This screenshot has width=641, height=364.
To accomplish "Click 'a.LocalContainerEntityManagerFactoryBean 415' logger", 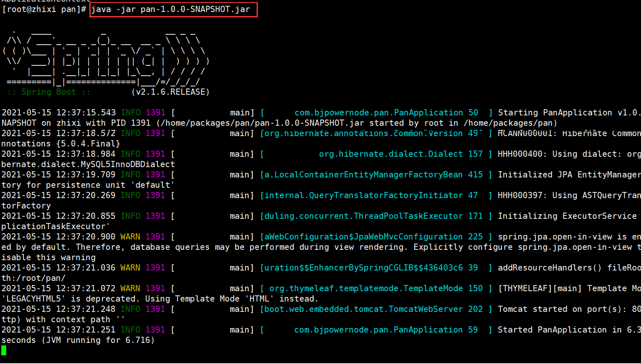I will (x=374, y=175).
